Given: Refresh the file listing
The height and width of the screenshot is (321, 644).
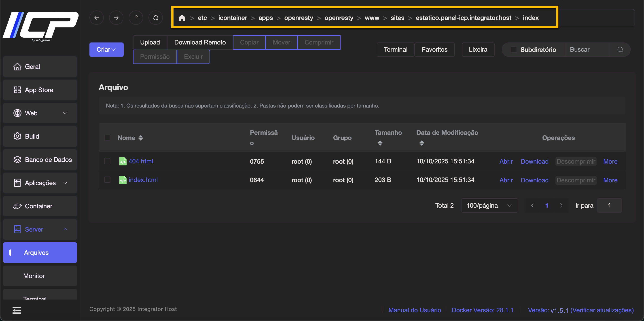Looking at the screenshot, I should pos(155,18).
